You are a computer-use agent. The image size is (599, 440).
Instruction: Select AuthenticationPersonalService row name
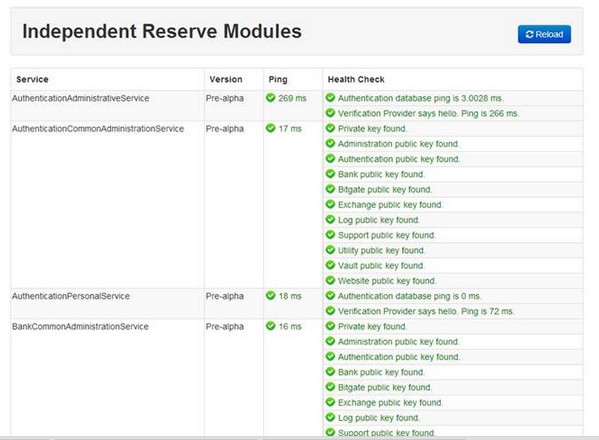point(71,296)
